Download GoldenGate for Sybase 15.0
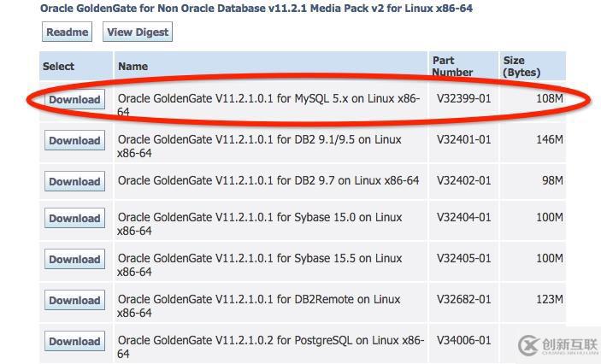This screenshot has width=601, height=364. coord(74,218)
